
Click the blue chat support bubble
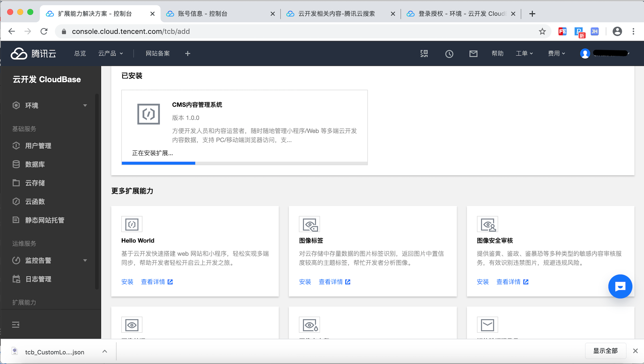(x=620, y=286)
